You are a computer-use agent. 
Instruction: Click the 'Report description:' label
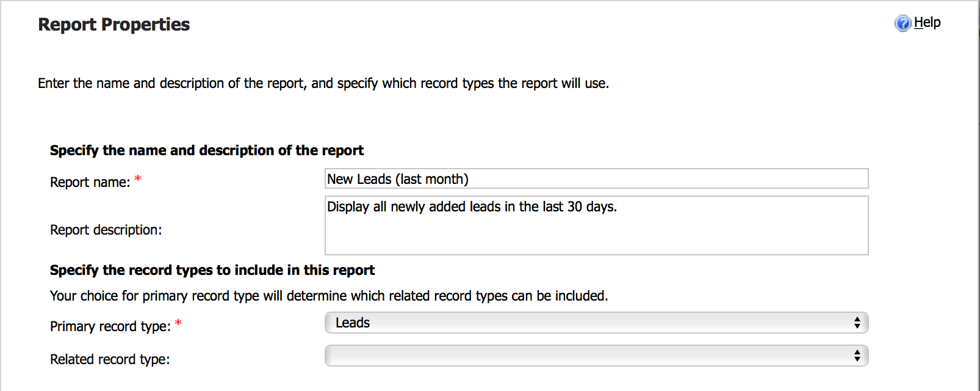click(106, 230)
